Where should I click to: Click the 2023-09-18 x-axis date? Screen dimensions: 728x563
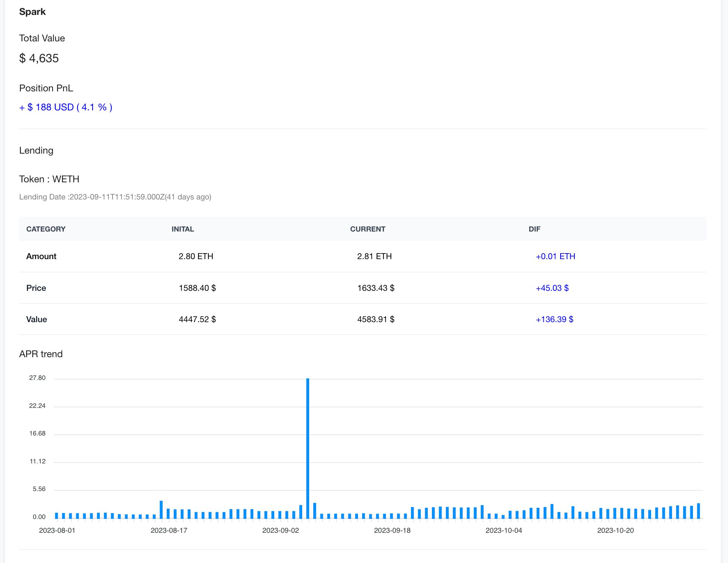pyautogui.click(x=392, y=530)
